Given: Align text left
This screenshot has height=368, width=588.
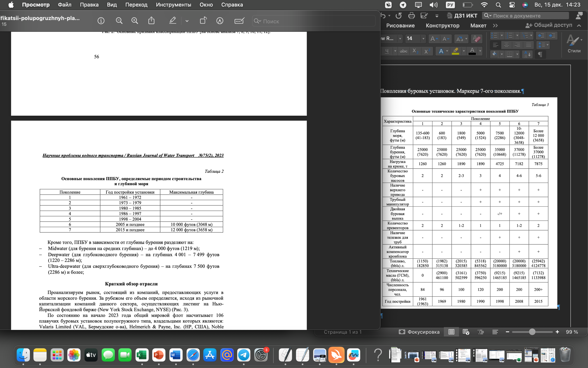Looking at the screenshot, I should tap(495, 45).
